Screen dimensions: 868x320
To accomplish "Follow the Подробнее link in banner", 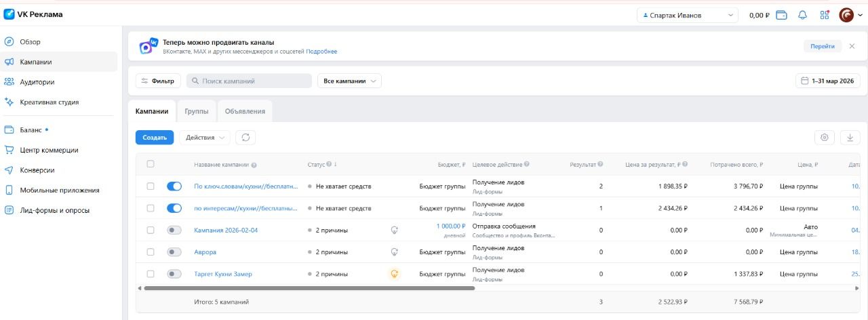I will 321,52.
